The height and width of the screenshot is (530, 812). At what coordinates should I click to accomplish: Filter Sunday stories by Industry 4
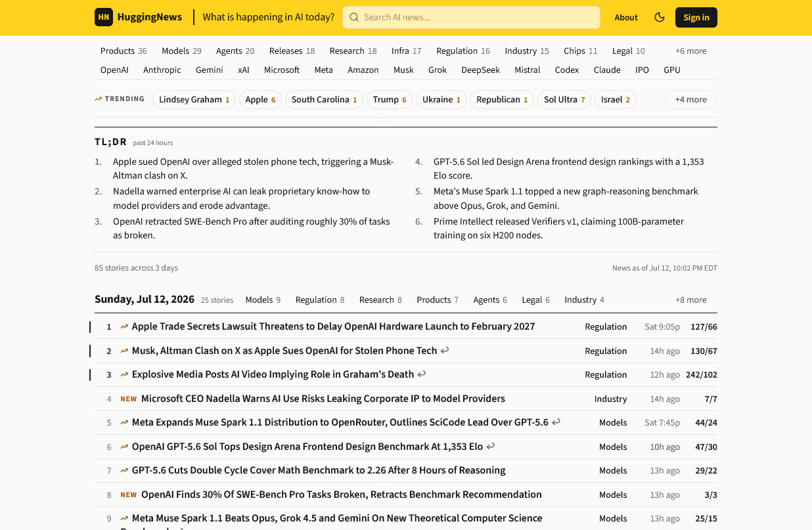coord(584,299)
